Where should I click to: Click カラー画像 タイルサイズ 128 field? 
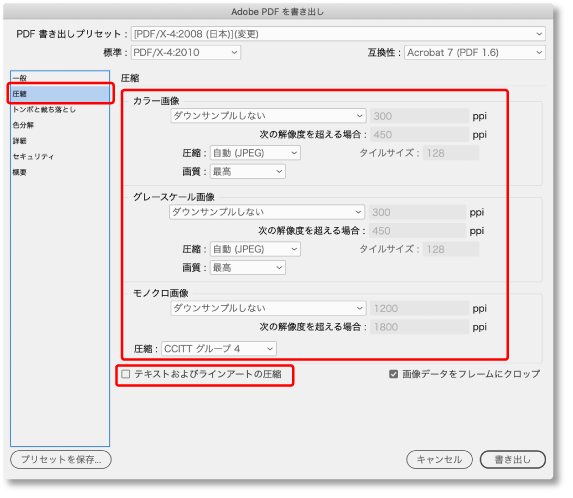(x=451, y=153)
